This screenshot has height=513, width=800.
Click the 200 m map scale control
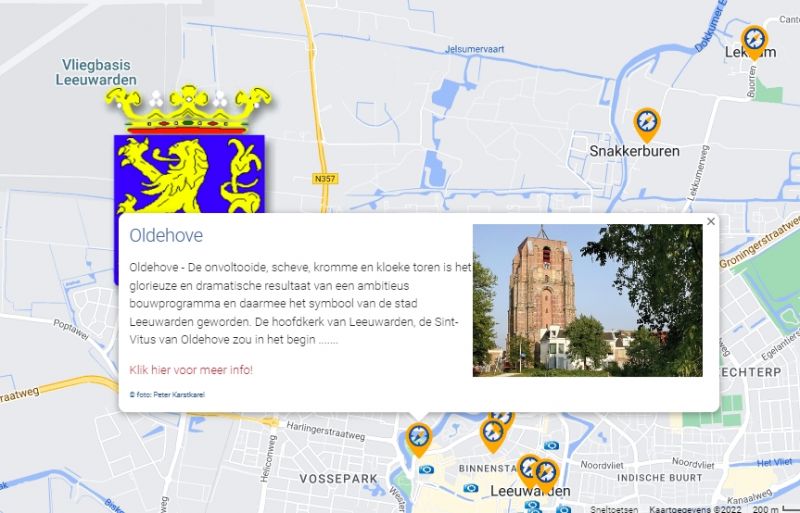[776, 508]
